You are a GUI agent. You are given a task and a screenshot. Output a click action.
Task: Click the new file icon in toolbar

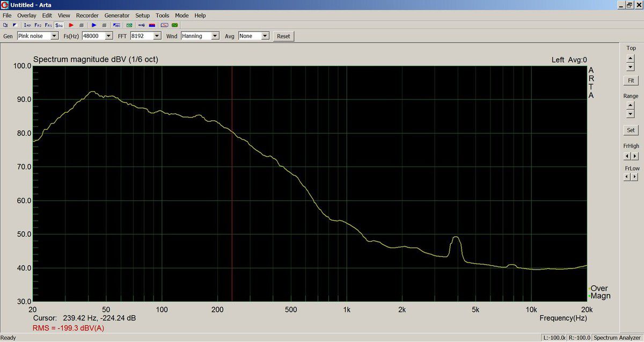click(x=5, y=25)
